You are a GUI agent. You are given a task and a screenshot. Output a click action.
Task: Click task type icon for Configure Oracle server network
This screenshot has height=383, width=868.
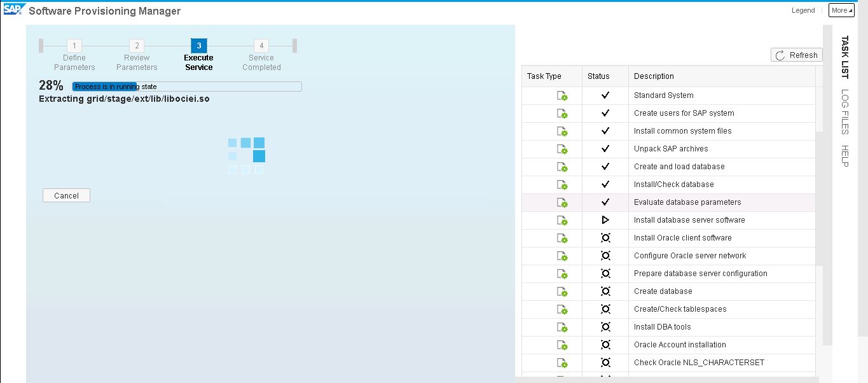coord(562,256)
